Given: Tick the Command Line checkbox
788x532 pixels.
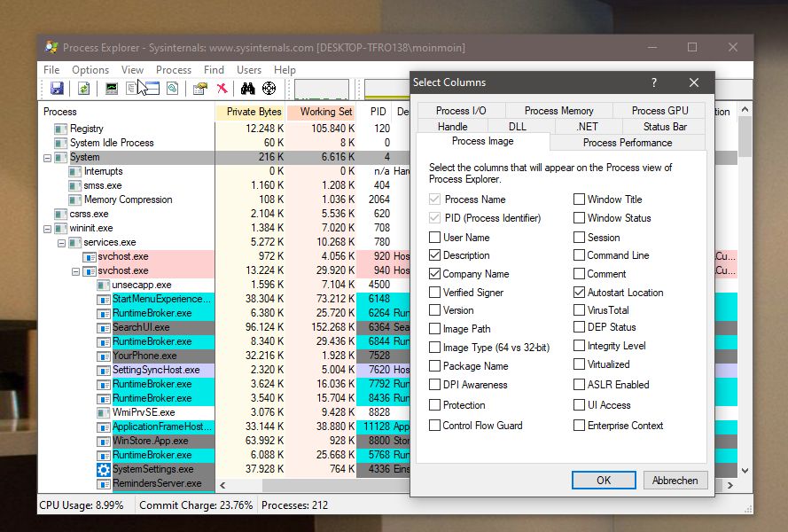Looking at the screenshot, I should (579, 255).
